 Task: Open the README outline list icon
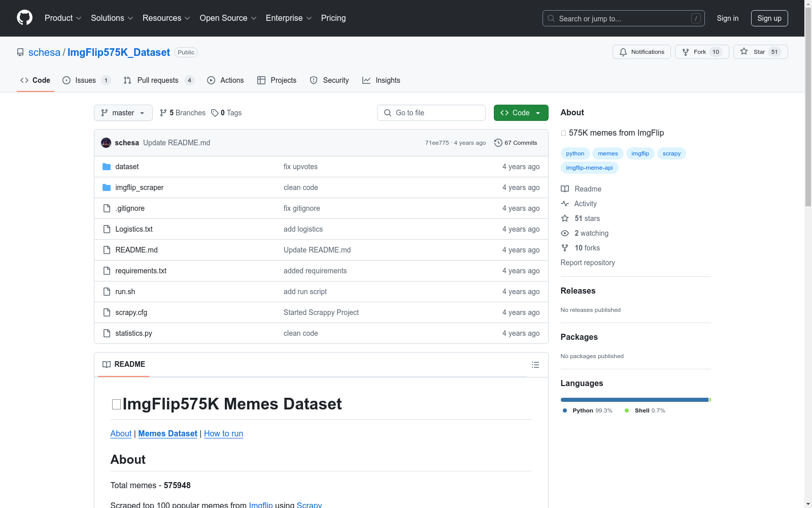(535, 365)
